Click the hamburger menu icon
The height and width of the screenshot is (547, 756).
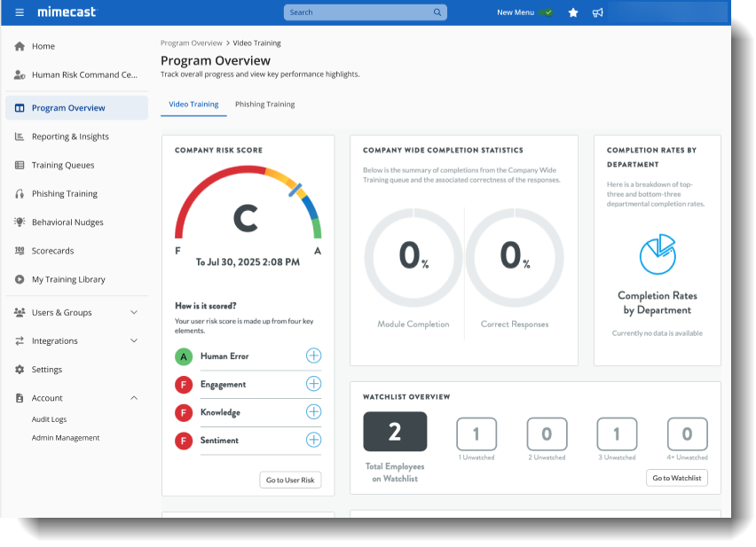point(20,12)
